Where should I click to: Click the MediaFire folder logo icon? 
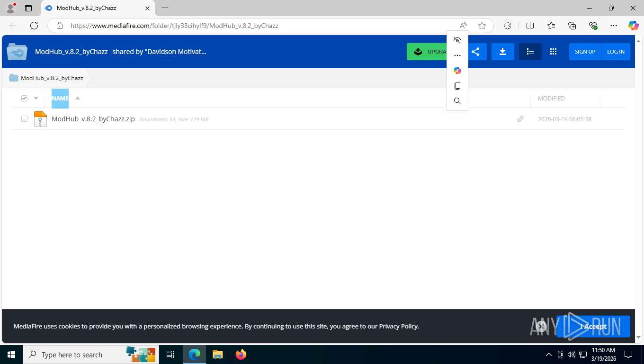(x=17, y=52)
